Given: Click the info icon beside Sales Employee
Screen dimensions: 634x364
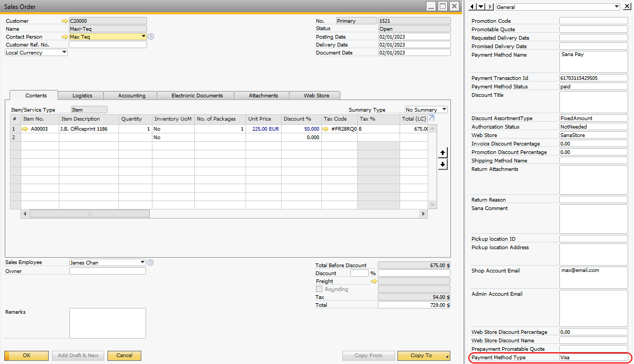Looking at the screenshot, I should click(x=150, y=262).
